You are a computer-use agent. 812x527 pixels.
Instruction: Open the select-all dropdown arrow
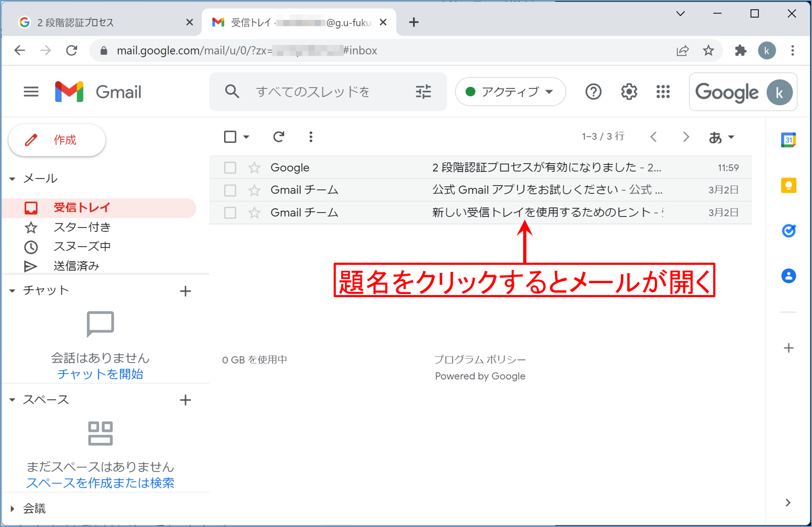tap(246, 137)
